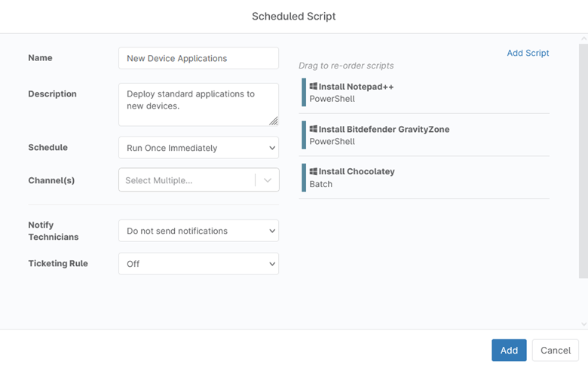
Task: Open the Notify Technicians dropdown
Action: (x=198, y=231)
